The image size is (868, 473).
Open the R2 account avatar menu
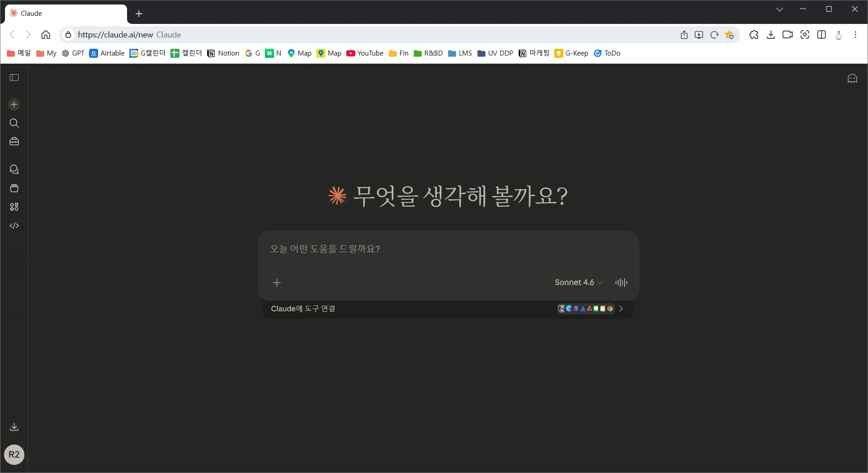14,454
